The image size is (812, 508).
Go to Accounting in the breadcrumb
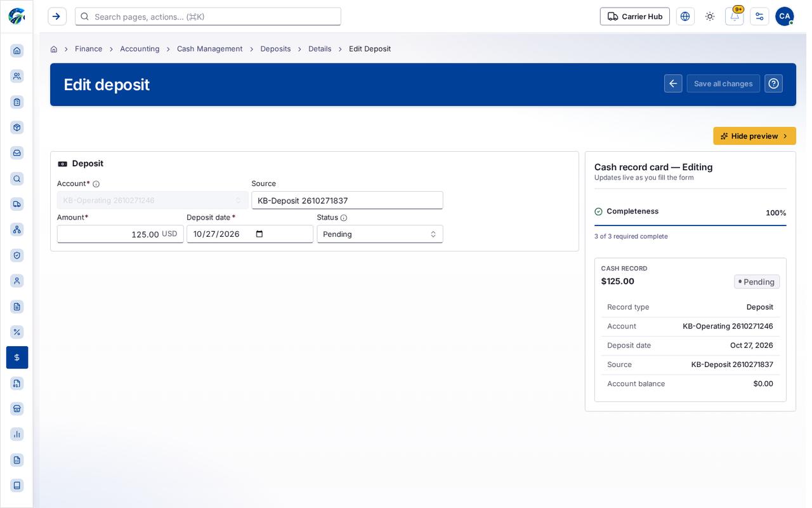[x=140, y=49]
